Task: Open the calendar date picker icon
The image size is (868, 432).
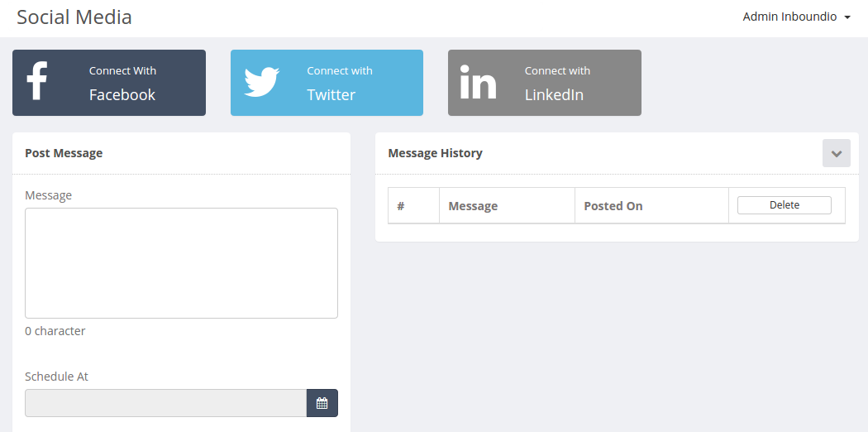Action: point(322,403)
